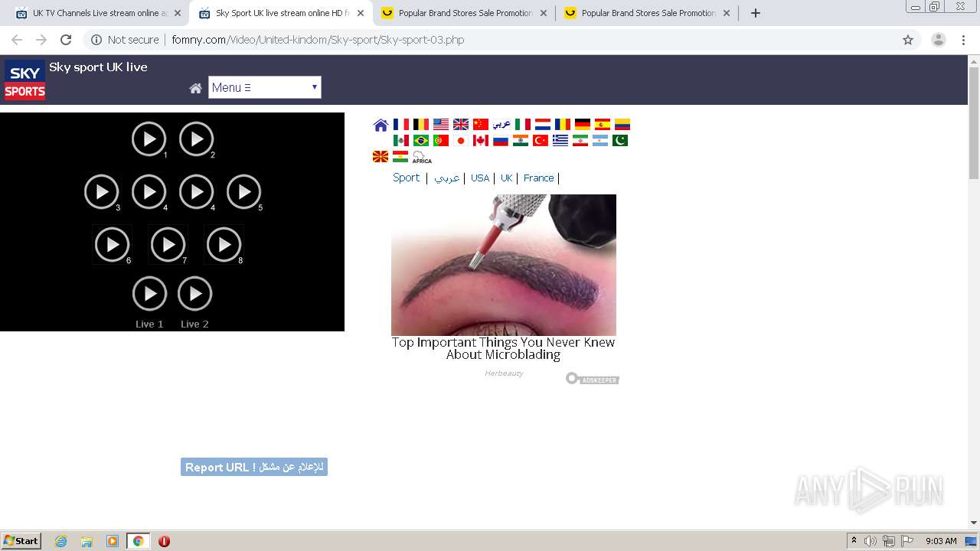980x551 pixels.
Task: Select the China flag icon
Action: (x=481, y=124)
